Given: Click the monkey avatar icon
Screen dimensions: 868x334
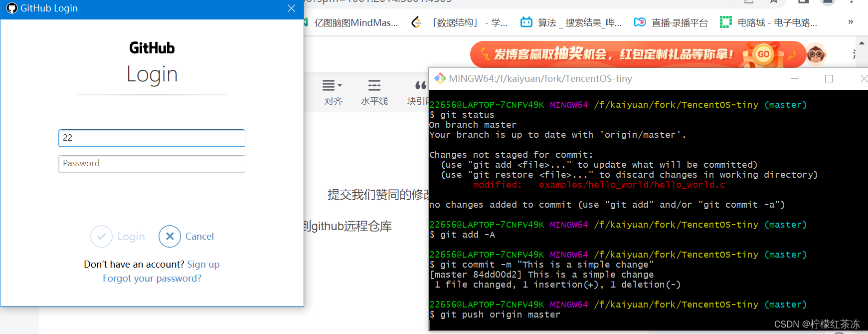Looking at the screenshot, I should (816, 54).
